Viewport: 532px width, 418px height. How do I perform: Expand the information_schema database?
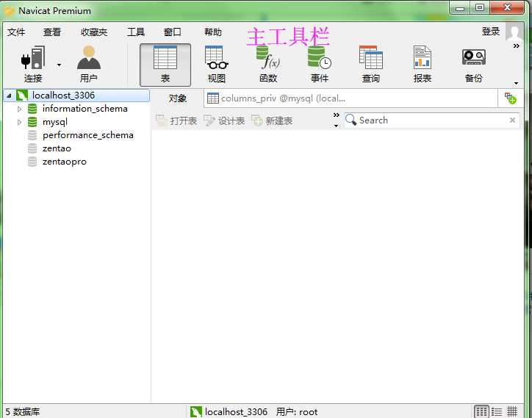coord(19,109)
